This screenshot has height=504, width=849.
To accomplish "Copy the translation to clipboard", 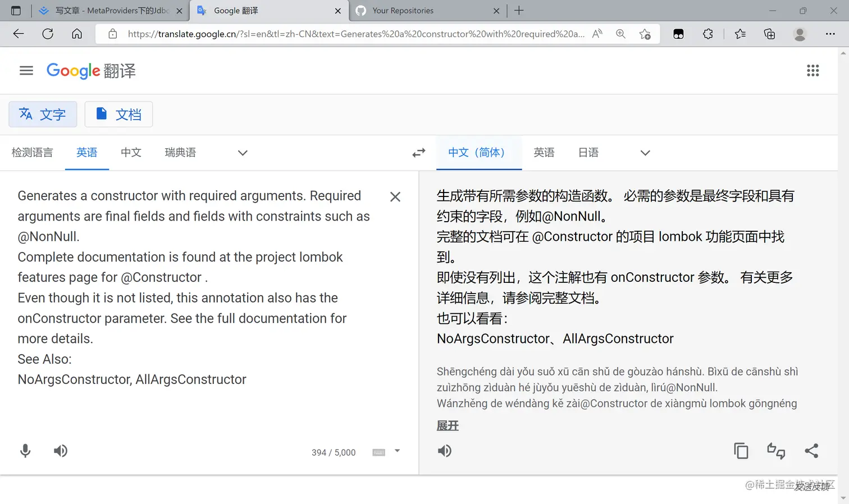I will point(741,451).
